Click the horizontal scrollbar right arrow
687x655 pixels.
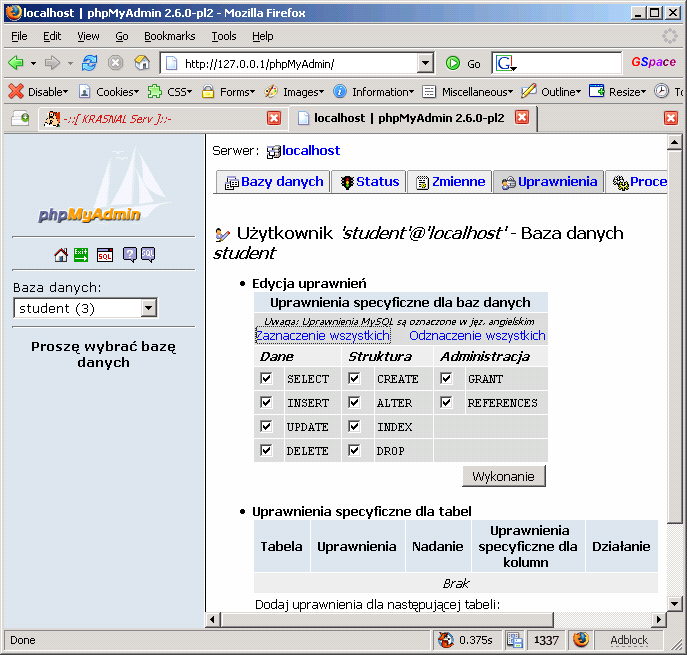click(x=659, y=620)
